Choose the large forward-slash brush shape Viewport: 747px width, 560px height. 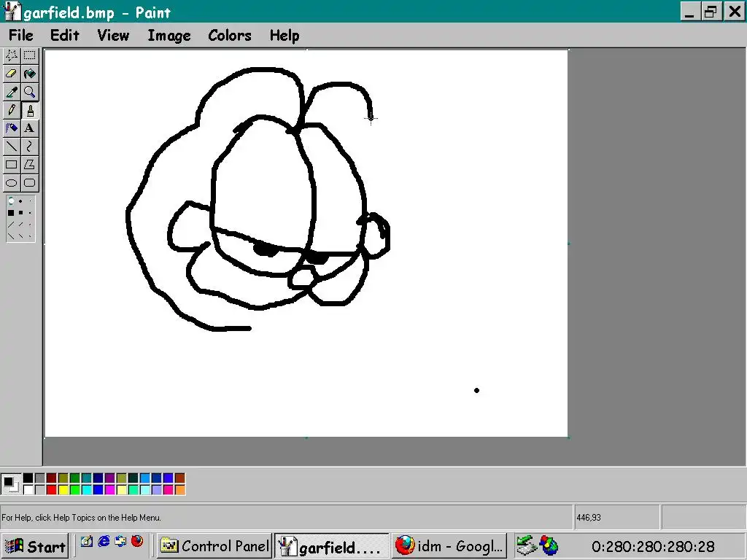11,225
